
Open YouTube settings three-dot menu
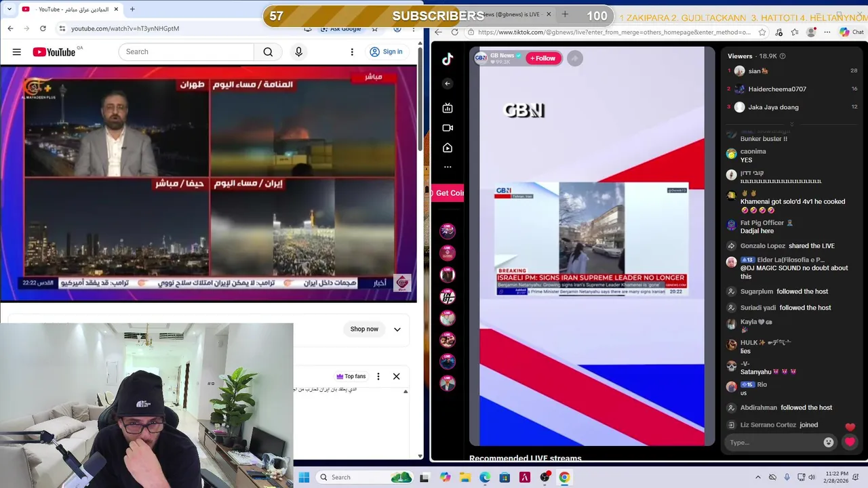coord(352,52)
